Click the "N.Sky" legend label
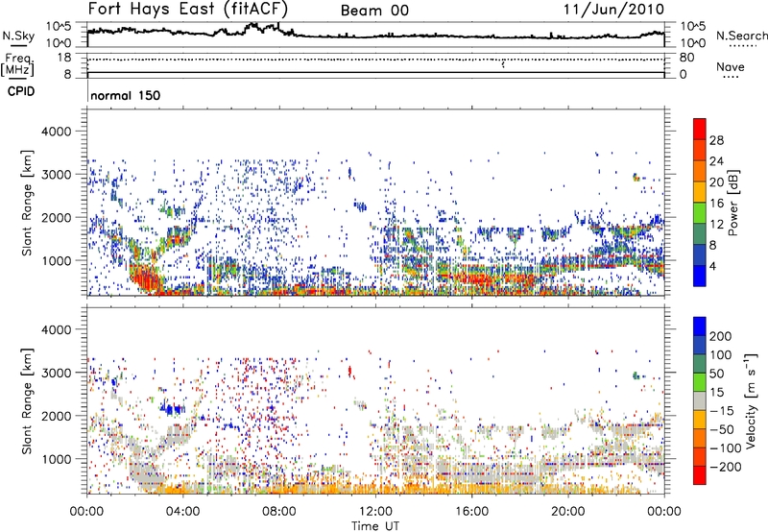The image size is (768, 532). tap(18, 36)
